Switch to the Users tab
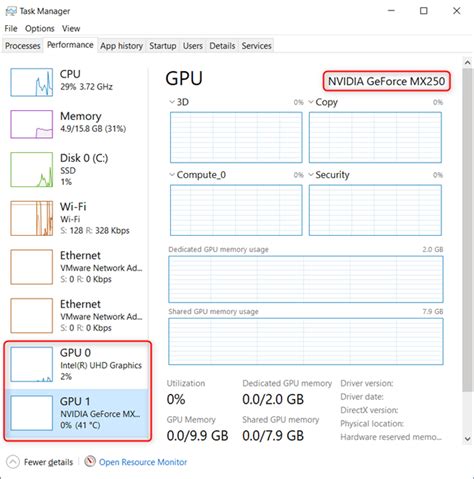 192,46
